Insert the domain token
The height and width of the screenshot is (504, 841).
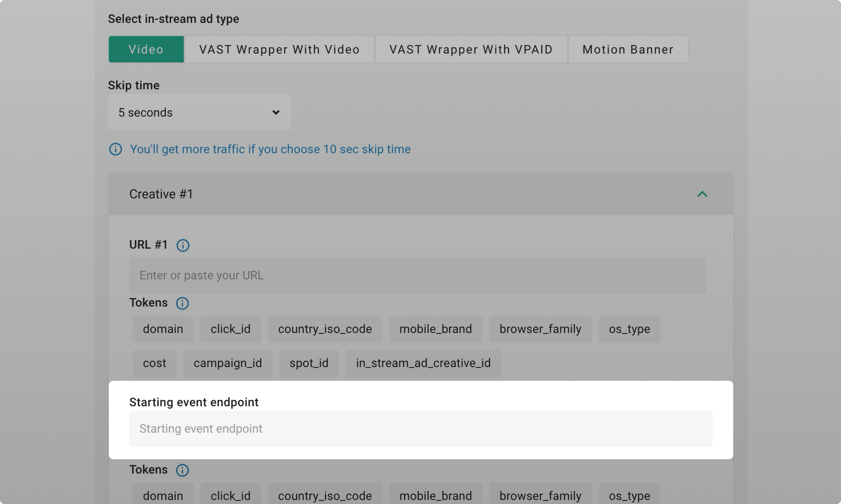(163, 329)
